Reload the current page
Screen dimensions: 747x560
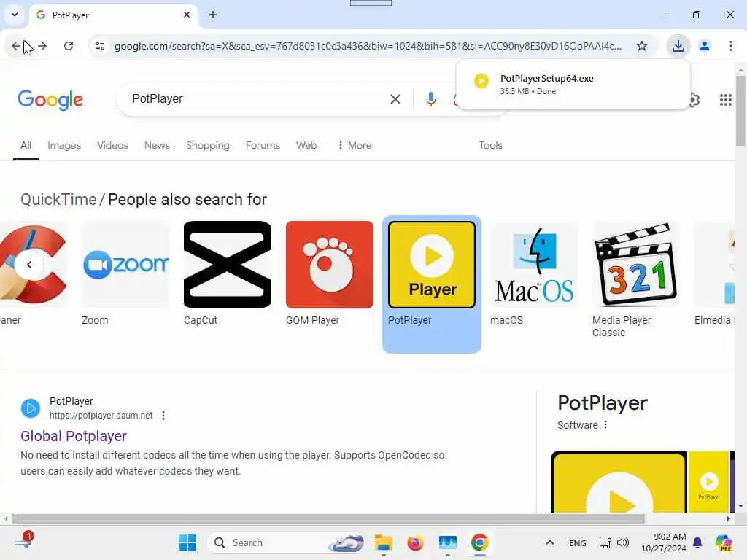[x=69, y=46]
